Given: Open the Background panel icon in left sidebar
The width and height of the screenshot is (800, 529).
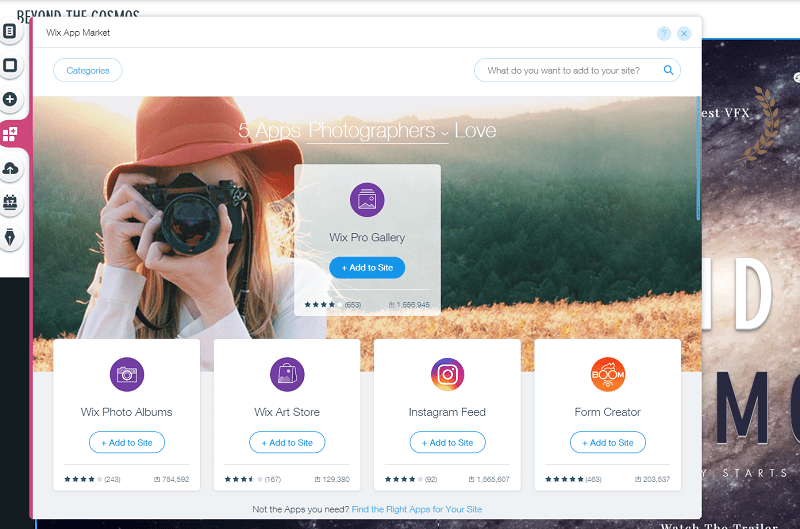Looking at the screenshot, I should coord(10,65).
